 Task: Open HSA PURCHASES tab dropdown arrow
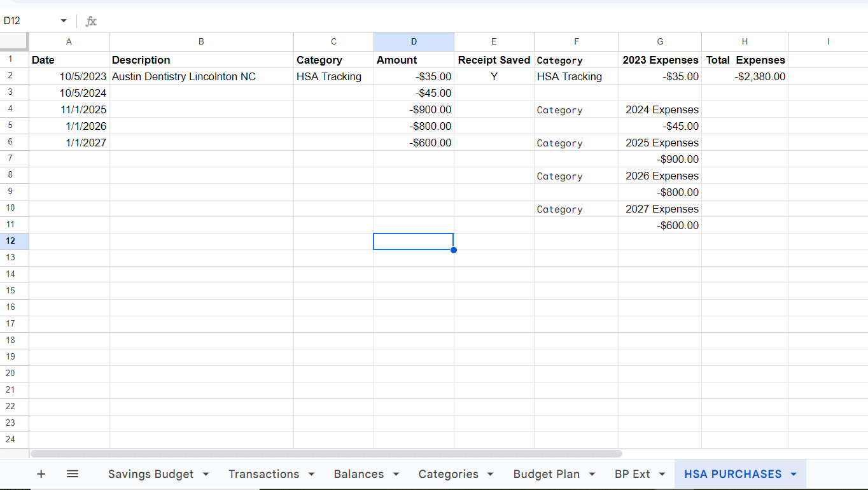[794, 474]
